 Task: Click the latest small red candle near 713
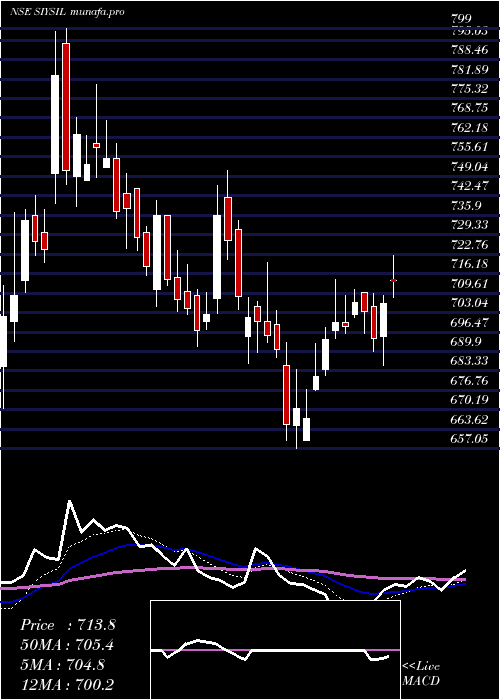point(393,280)
